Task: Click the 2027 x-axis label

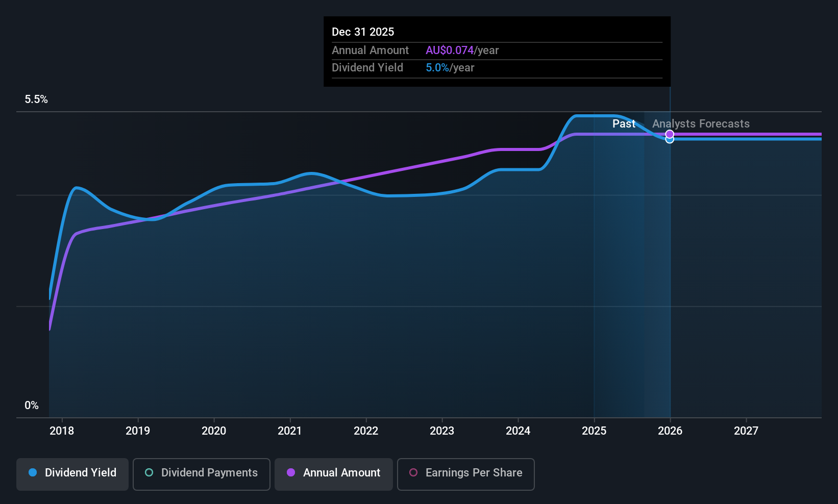Action: (746, 431)
